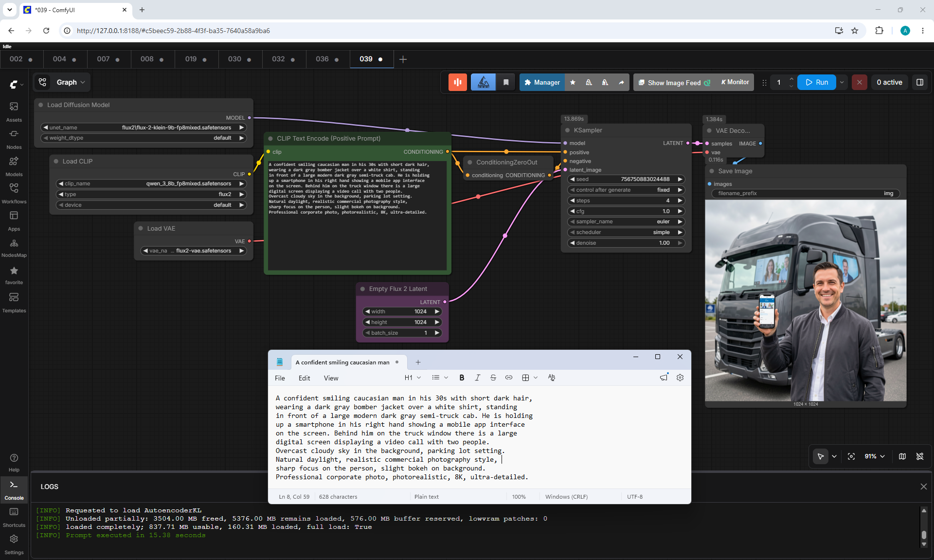Viewport: 934px width, 560px height.
Task: Open the Notepad Edit menu
Action: click(304, 378)
